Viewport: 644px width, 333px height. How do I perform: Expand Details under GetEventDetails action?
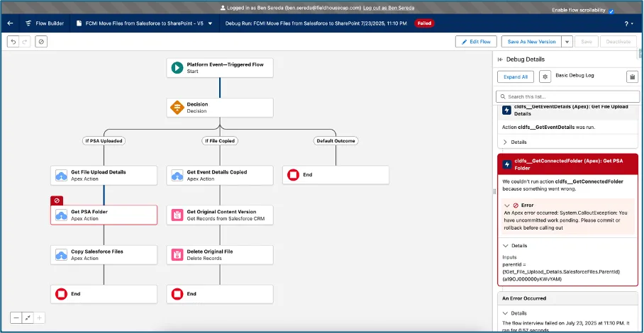[506, 142]
